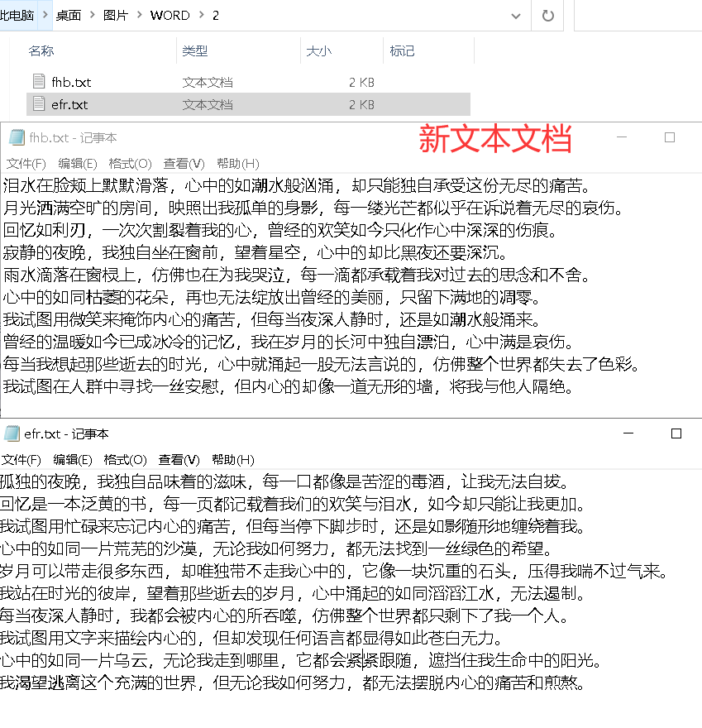702x728 pixels.
Task: Place cursor in line starting 每当夜深人静时
Action: [285, 615]
